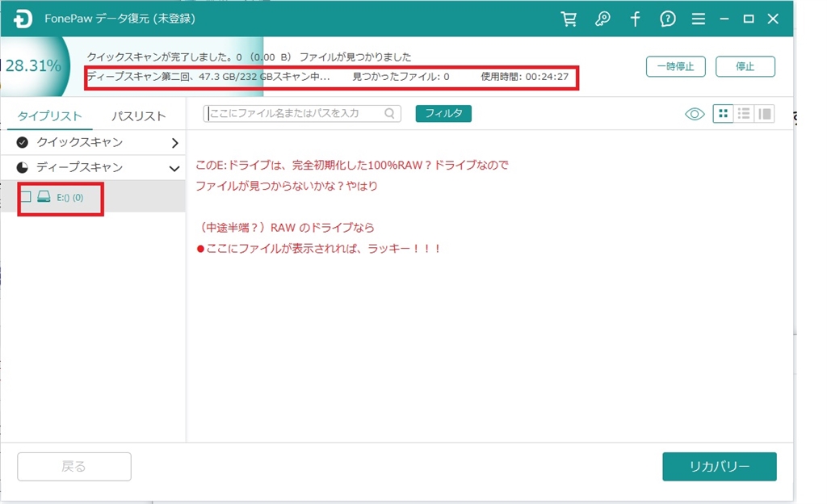The image size is (827, 504).
Task: Click the クイックスキャンが完了しました status line
Action: 249,57
